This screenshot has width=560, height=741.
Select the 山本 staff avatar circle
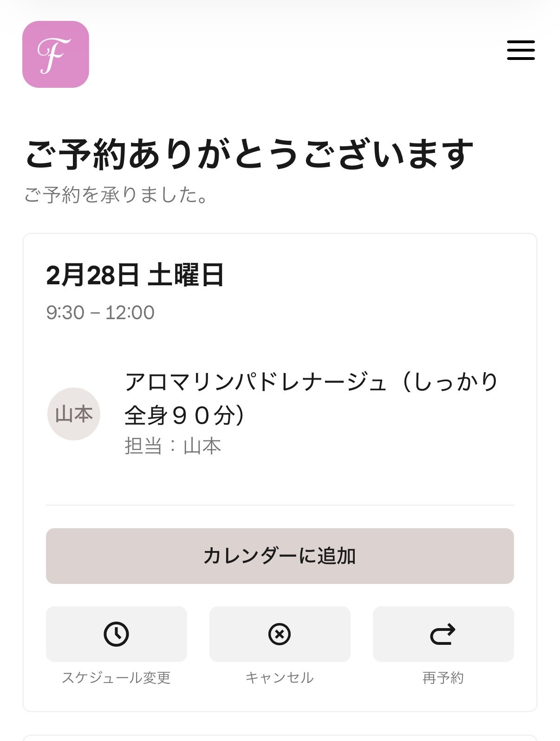74,414
